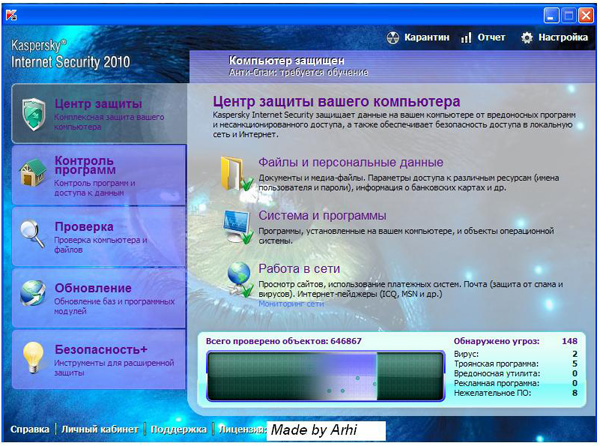Click the Лицензия link
Screen dimensions: 600x446
pos(242,429)
